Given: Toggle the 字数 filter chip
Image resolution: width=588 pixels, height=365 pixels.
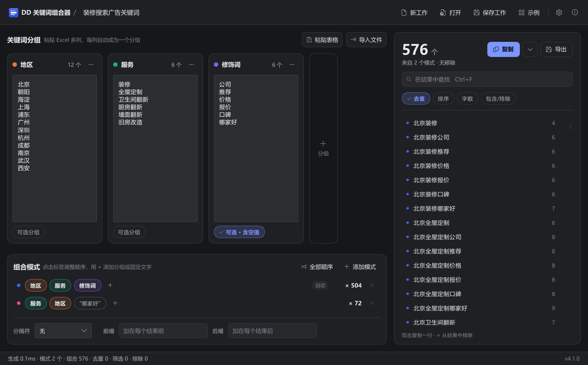Looking at the screenshot, I should click(467, 98).
